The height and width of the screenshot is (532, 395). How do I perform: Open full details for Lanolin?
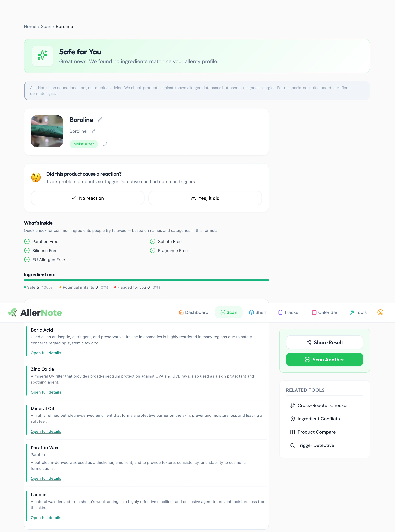point(46,518)
